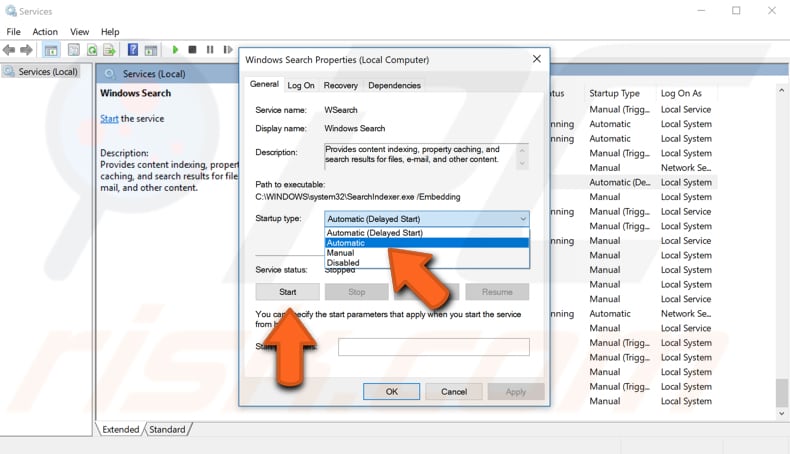The image size is (790, 454).
Task: Click the Stop Service square icon
Action: pyautogui.click(x=192, y=49)
